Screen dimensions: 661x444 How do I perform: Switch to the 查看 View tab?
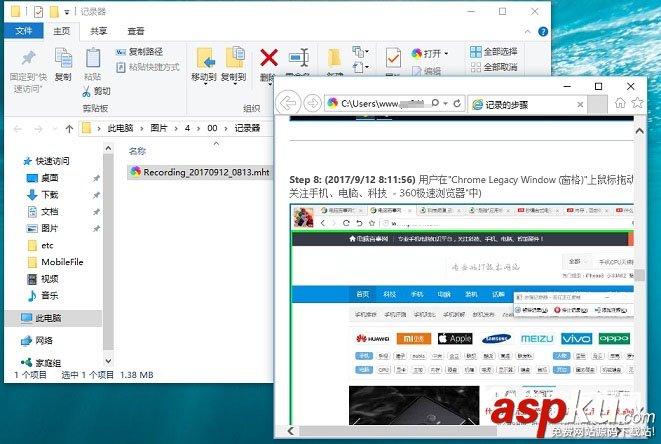tap(136, 31)
